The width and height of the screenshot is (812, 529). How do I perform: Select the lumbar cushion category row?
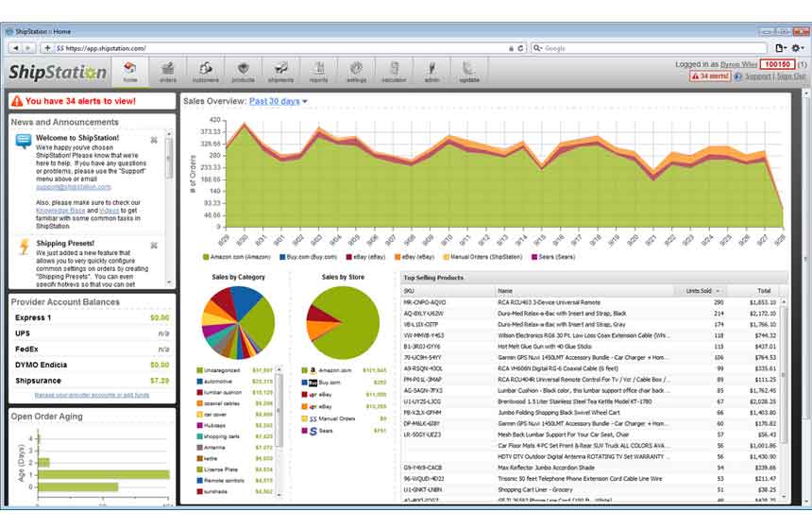pyautogui.click(x=234, y=393)
